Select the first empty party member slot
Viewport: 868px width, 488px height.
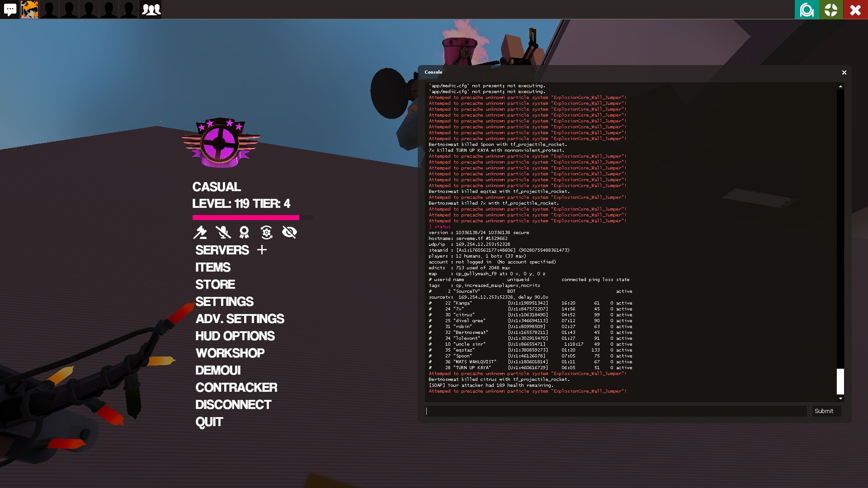click(x=49, y=9)
